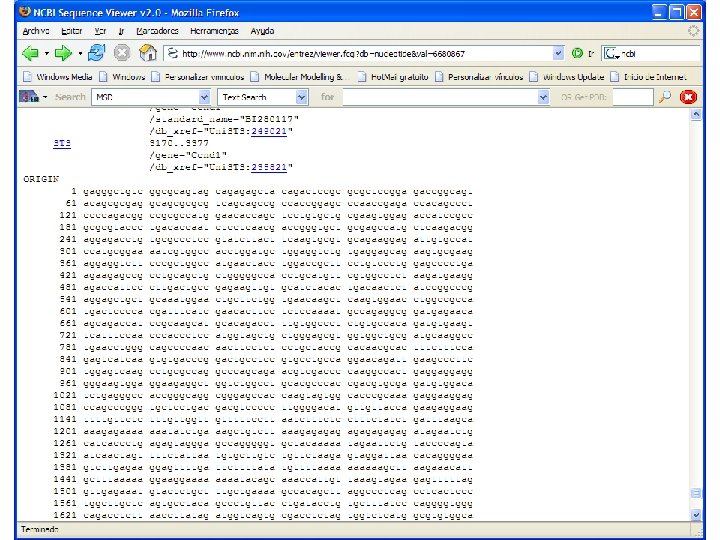The width and height of the screenshot is (720, 540).
Task: Click the ORIGIN heading text
Action: coord(41,179)
